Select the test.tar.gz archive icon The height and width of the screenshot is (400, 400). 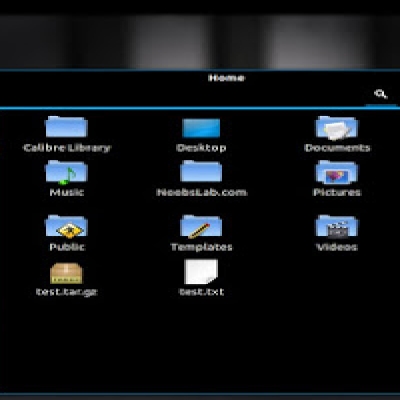[66, 273]
